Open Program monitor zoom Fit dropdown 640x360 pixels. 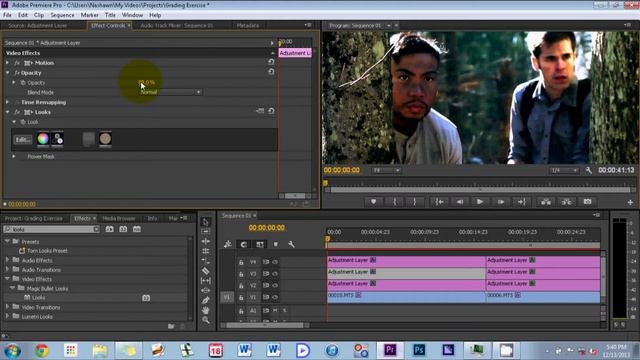(x=386, y=170)
